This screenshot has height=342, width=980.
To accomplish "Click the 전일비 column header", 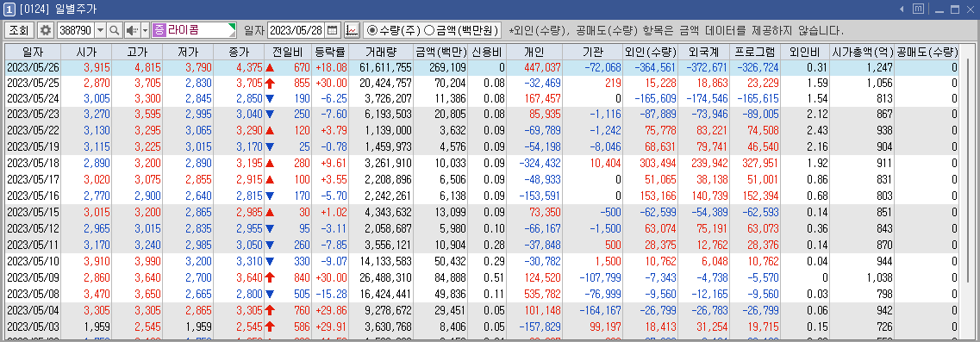I will pos(288,52).
